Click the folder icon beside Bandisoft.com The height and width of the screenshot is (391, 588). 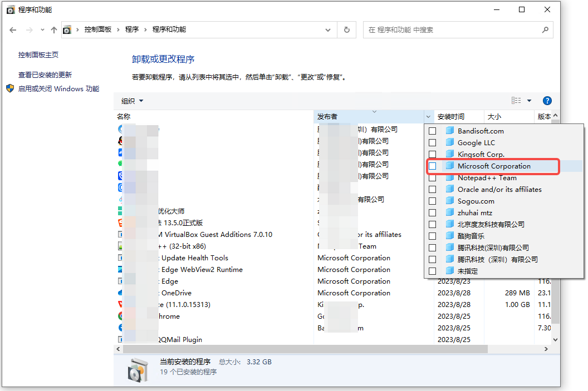tap(449, 131)
